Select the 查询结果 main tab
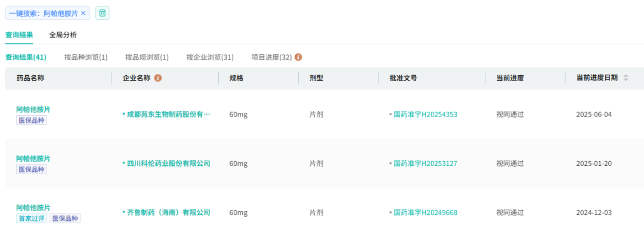 coord(19,35)
